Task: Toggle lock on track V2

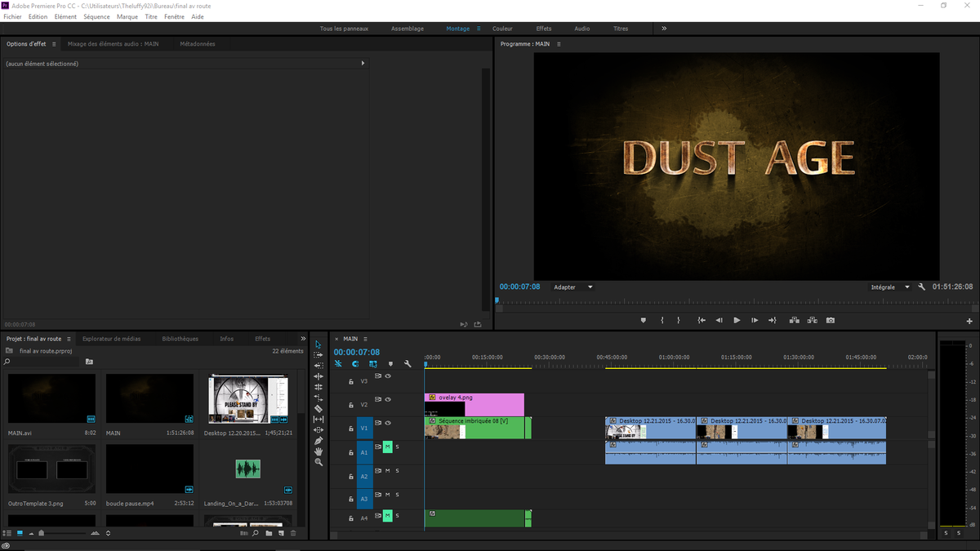Action: click(351, 405)
